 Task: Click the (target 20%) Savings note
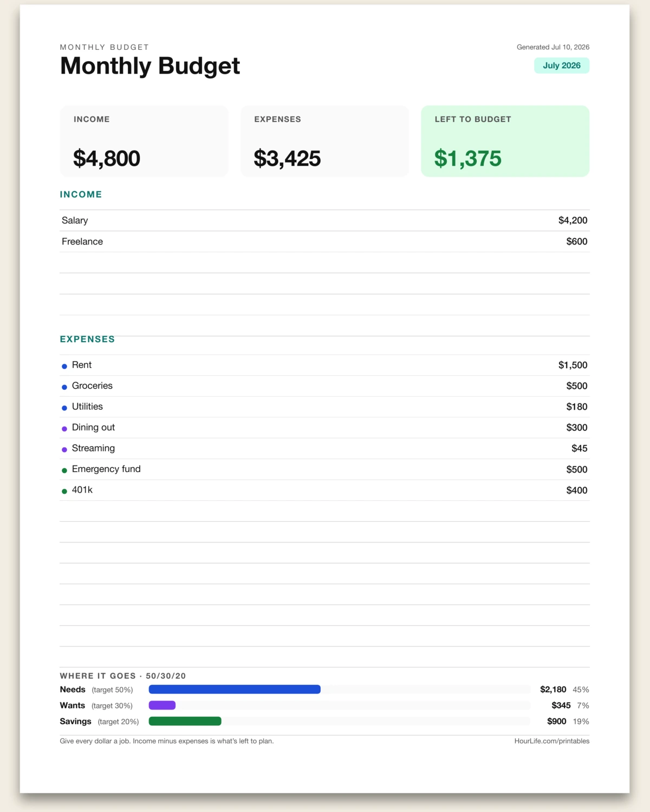tap(118, 722)
